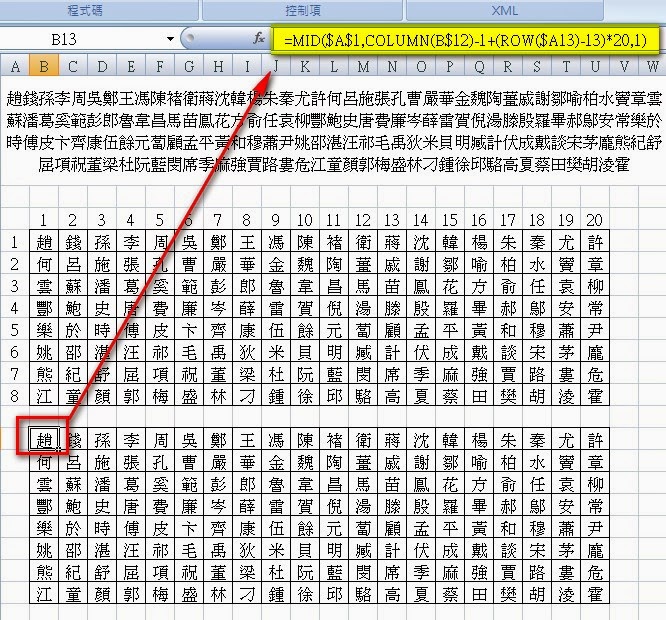666x620 pixels.
Task: Click column number 10 above upper table
Action: [x=305, y=220]
